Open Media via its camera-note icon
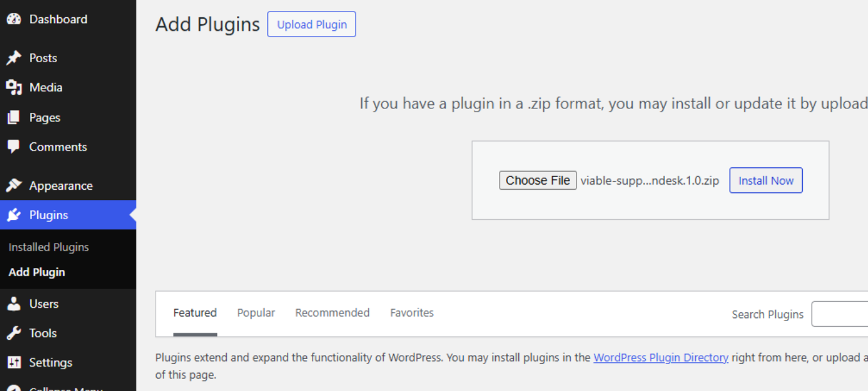868x391 pixels. pos(13,88)
